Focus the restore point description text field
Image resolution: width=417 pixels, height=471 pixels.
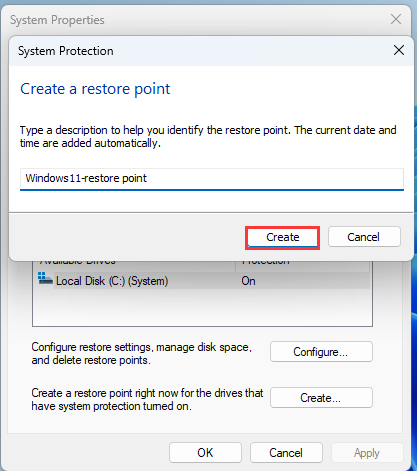212,179
